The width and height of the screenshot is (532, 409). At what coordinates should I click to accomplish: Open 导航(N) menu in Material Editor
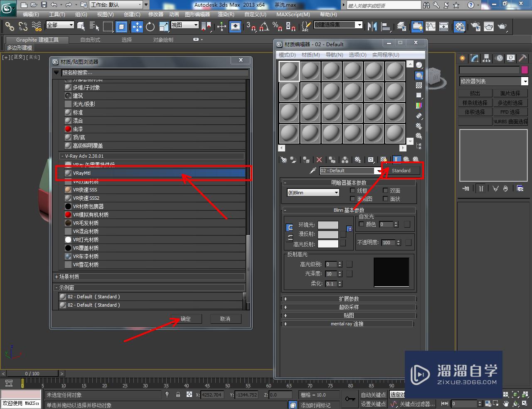click(x=334, y=55)
